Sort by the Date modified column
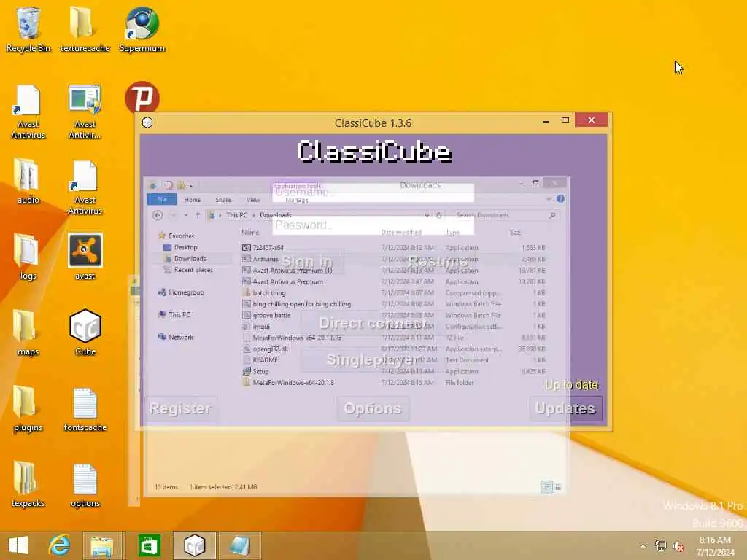747x560 pixels. point(402,233)
